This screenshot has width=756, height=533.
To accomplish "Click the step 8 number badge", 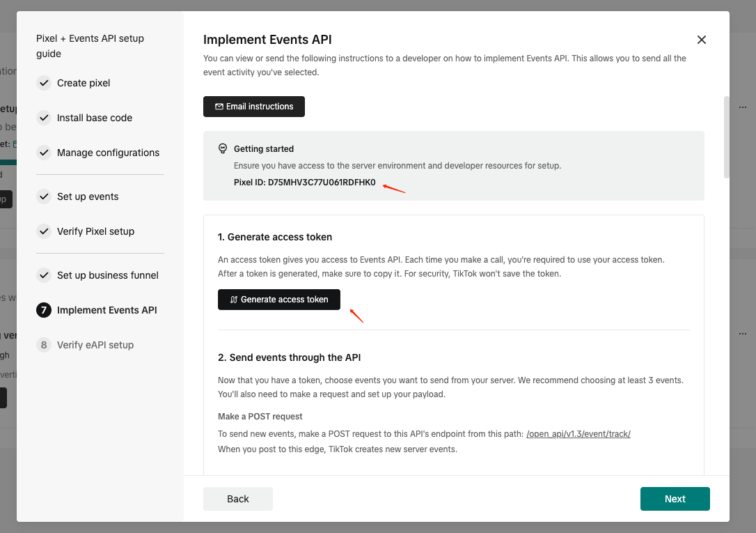I will 44,345.
